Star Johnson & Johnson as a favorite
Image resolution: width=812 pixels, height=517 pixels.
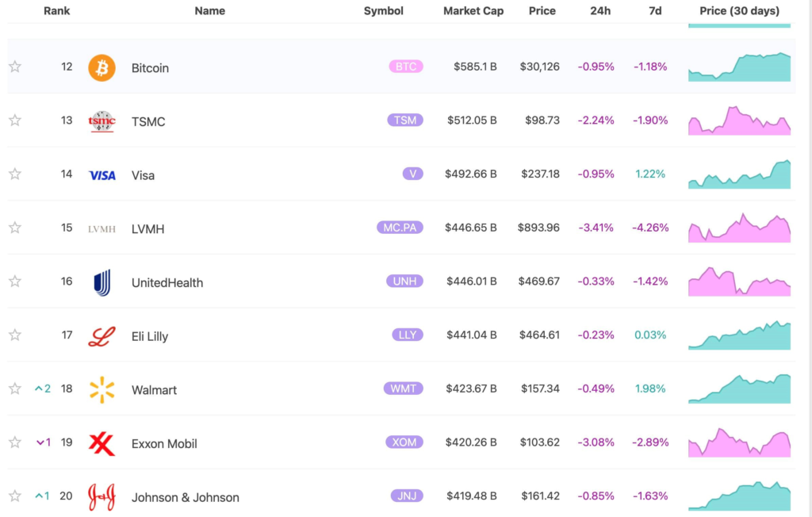point(15,496)
